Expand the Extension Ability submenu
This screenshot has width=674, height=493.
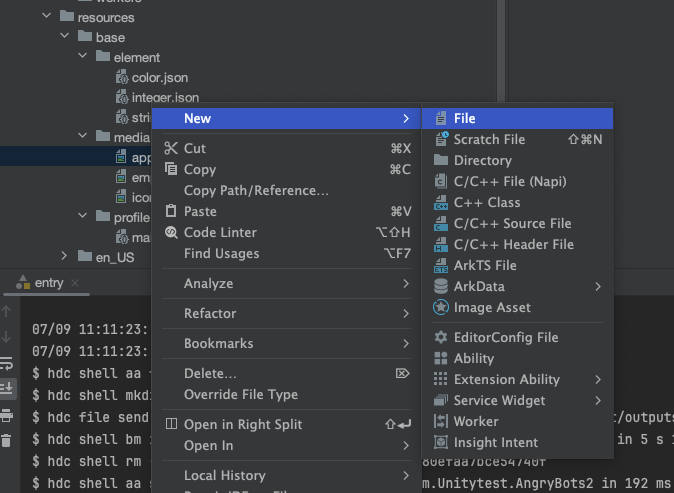point(598,379)
